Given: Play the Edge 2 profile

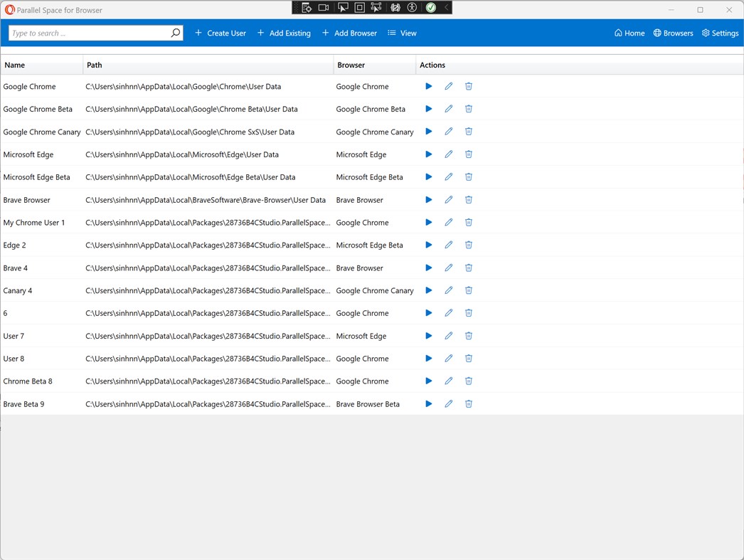Looking at the screenshot, I should click(428, 245).
